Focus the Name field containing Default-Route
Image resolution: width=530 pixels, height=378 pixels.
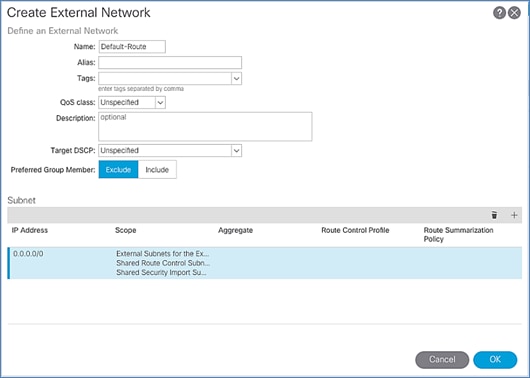coord(132,47)
